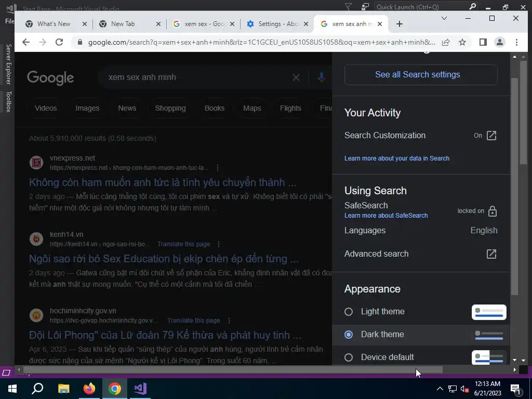Click Visual Studio notifications filter flag
This screenshot has width=532, height=399.
tap(349, 6)
